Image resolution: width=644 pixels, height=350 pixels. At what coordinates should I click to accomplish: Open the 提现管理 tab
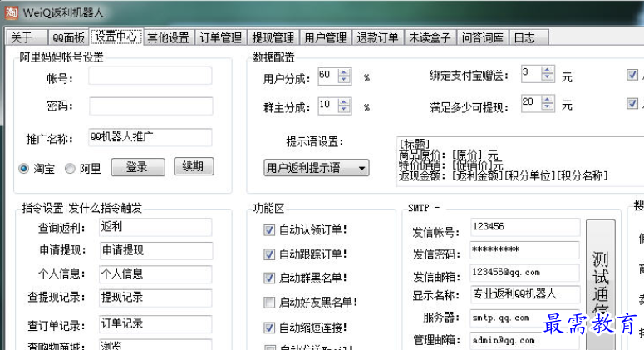pos(273,37)
